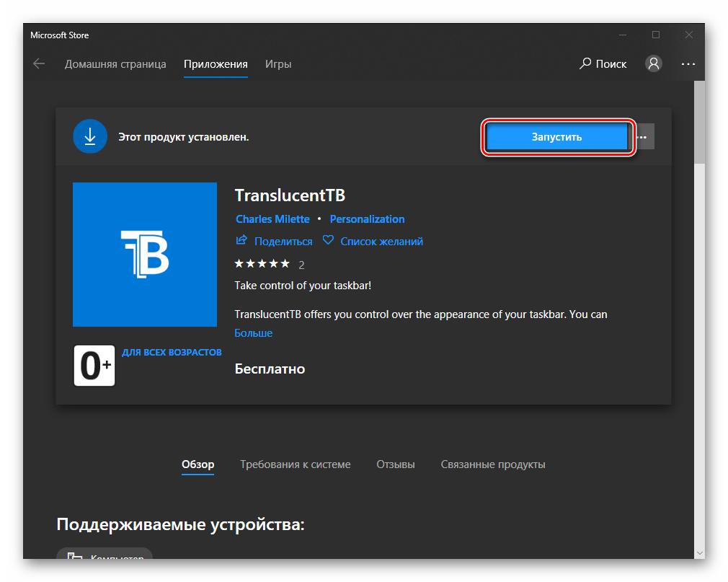Open the Personalization category link
The image size is (728, 582).
367,219
